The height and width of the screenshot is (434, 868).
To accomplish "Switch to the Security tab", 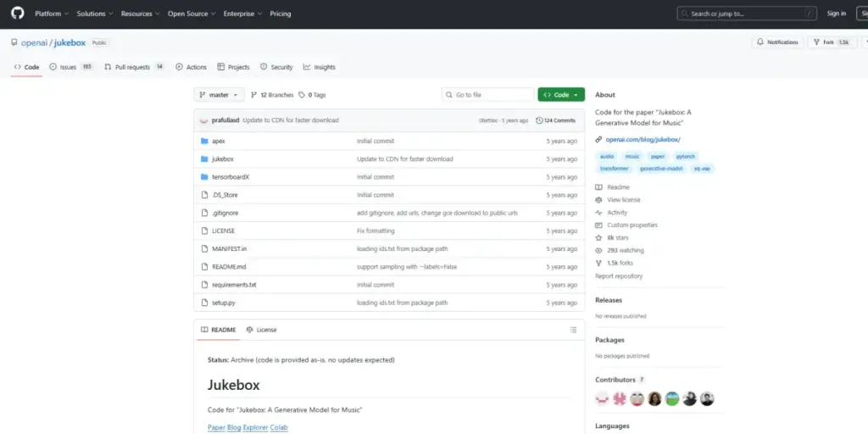I will (x=276, y=67).
